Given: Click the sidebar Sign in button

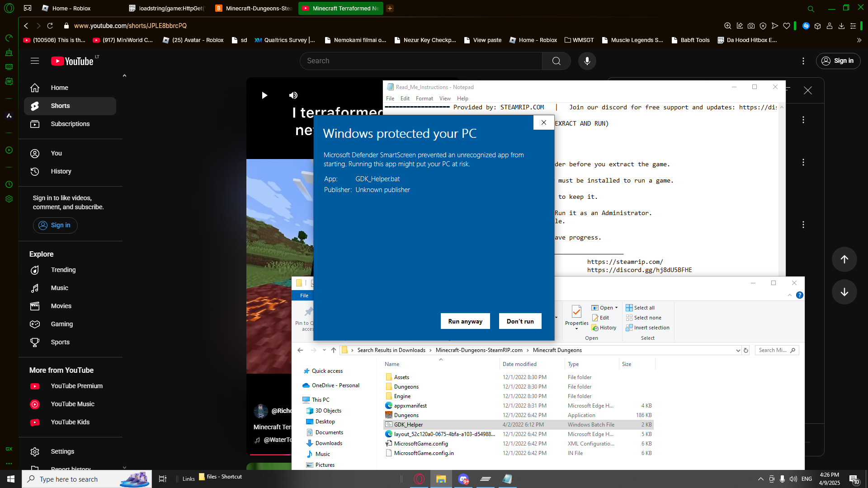Looking at the screenshot, I should pyautogui.click(x=55, y=225).
